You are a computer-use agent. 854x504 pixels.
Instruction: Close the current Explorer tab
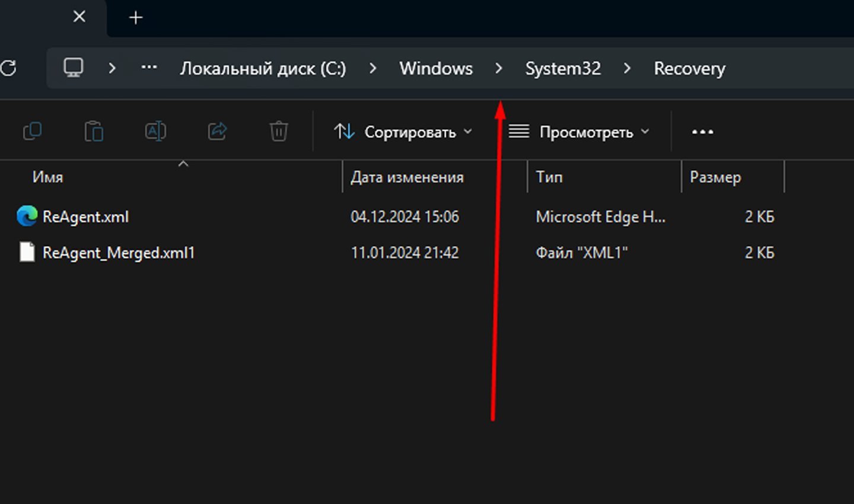[x=79, y=17]
